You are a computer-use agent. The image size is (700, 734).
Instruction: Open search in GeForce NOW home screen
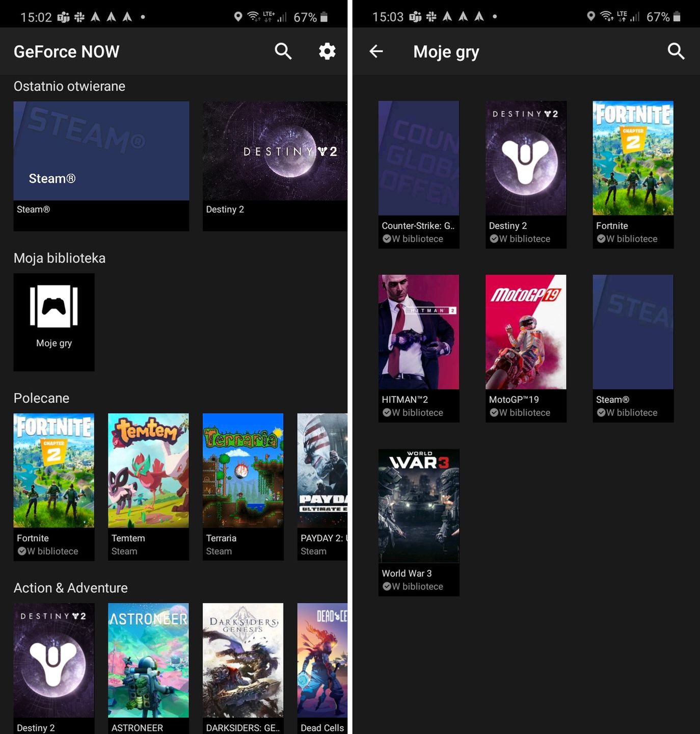coord(283,51)
